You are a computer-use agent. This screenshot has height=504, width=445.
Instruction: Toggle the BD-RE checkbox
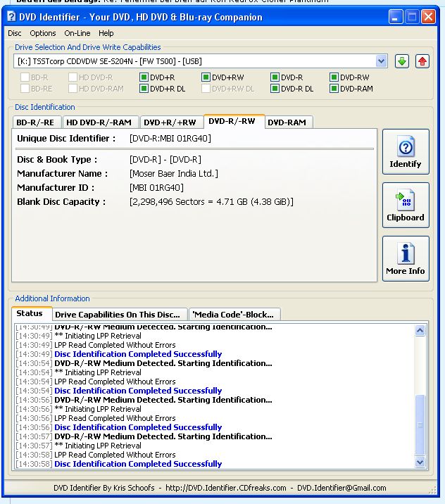click(25, 89)
